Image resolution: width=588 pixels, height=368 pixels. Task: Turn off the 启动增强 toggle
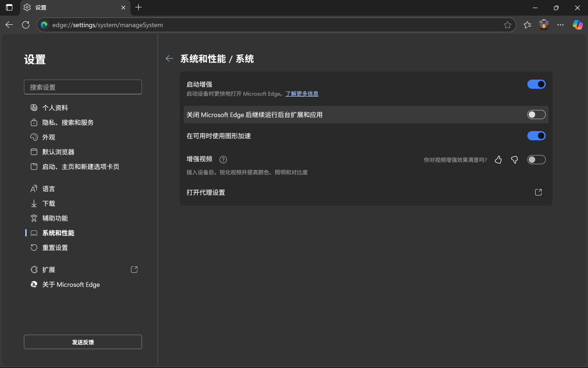coord(537,84)
